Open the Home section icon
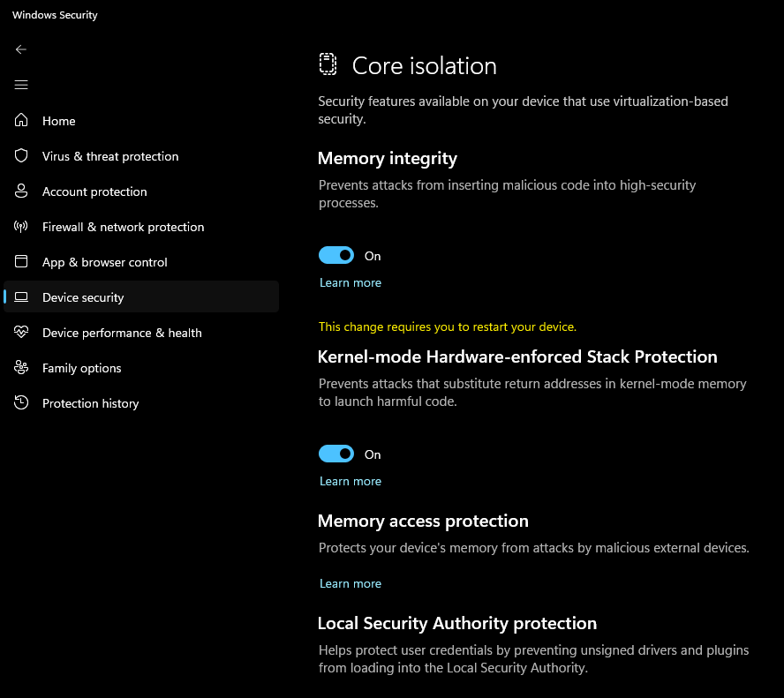This screenshot has height=698, width=784. click(x=20, y=120)
